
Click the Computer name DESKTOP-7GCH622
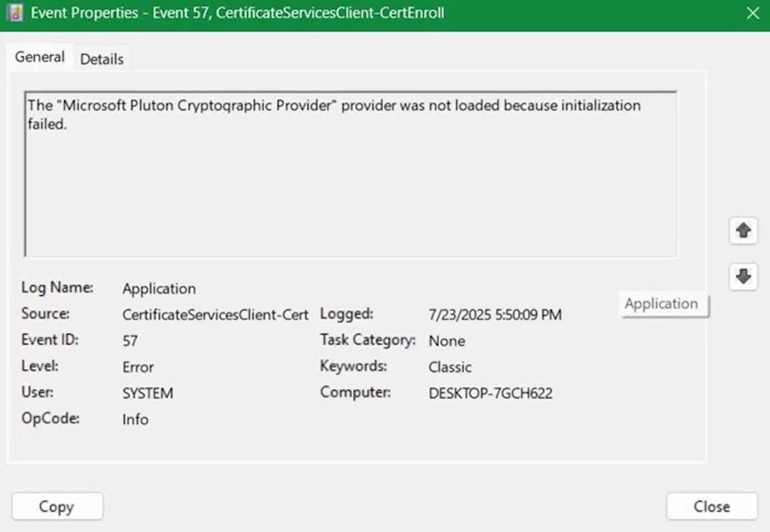tap(490, 394)
